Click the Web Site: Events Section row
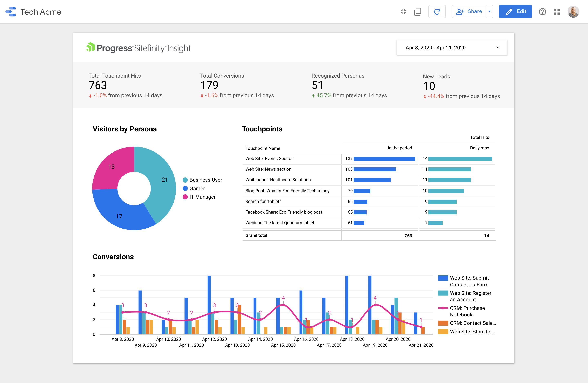The width and height of the screenshot is (588, 383). coord(269,159)
